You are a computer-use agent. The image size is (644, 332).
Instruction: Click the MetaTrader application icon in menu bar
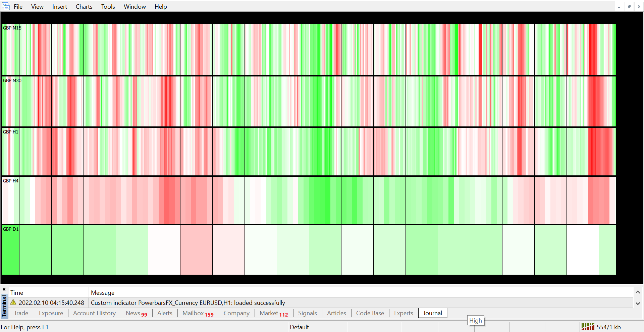pos(6,6)
